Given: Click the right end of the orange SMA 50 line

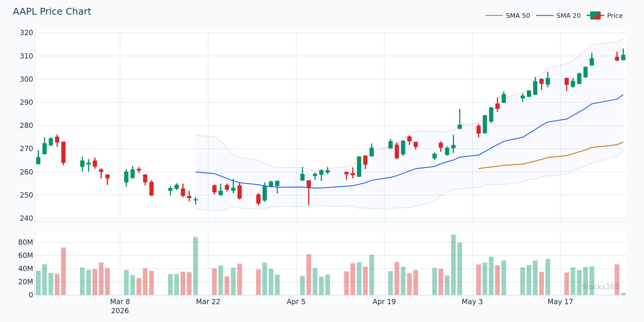Looking at the screenshot, I should [623, 142].
